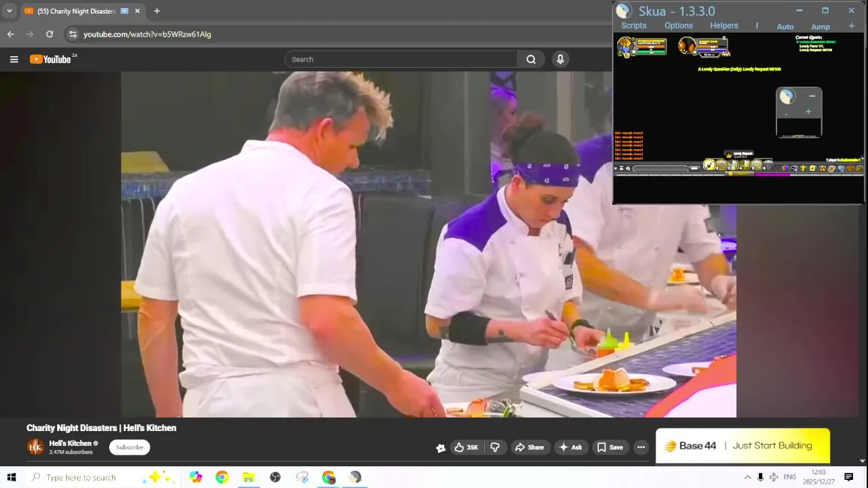Switch ENG input language indicator
This screenshot has height=488, width=868.
[x=789, y=477]
